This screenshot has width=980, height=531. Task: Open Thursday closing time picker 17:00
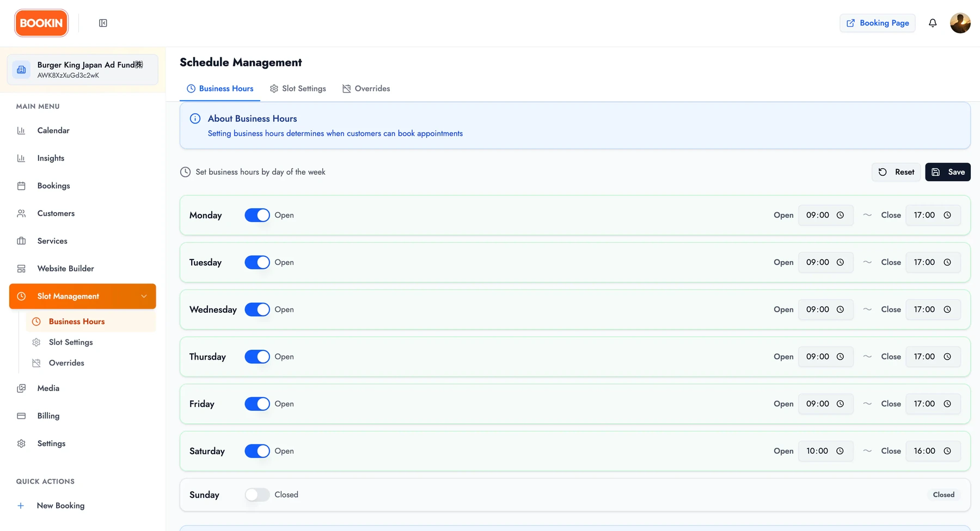pyautogui.click(x=933, y=356)
